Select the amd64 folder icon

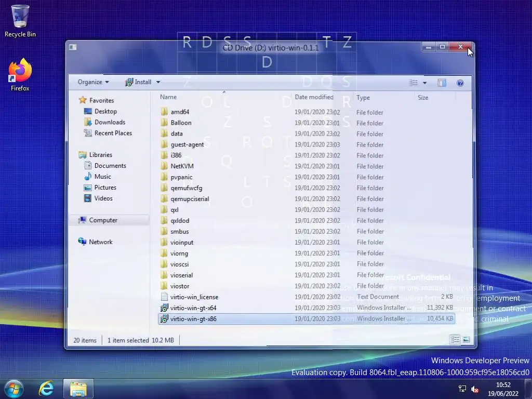[x=164, y=112]
